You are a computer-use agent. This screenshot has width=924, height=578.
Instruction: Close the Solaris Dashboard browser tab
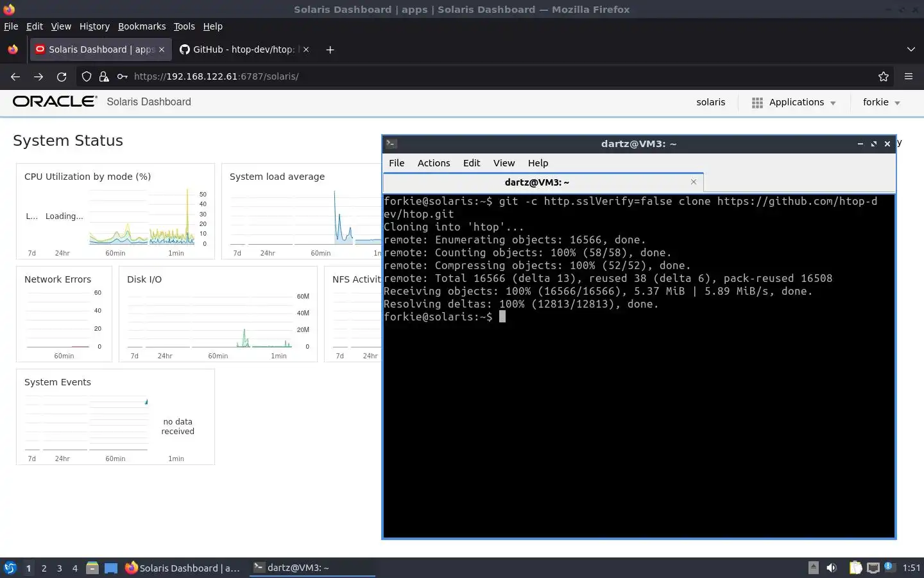point(162,49)
